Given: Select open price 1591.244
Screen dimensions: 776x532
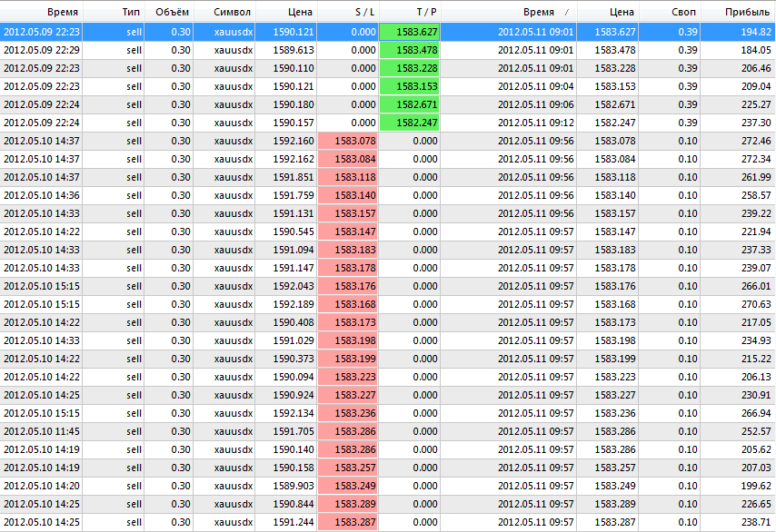Looking at the screenshot, I should tap(293, 522).
